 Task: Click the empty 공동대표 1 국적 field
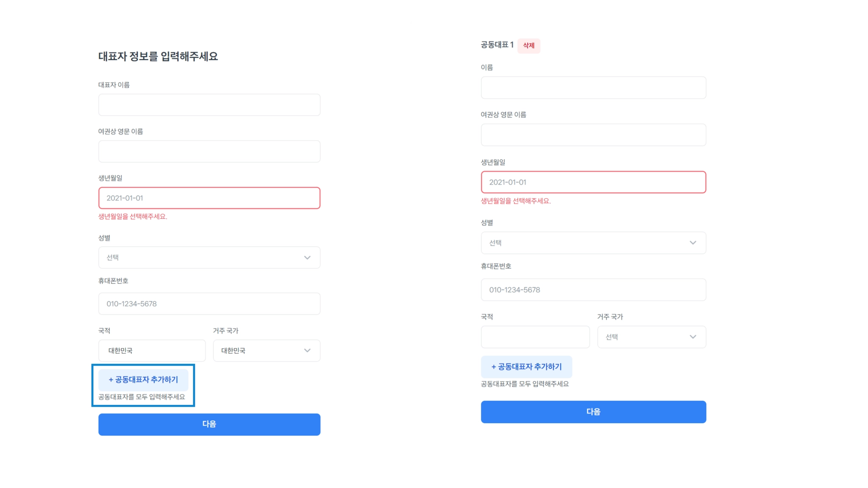(535, 337)
